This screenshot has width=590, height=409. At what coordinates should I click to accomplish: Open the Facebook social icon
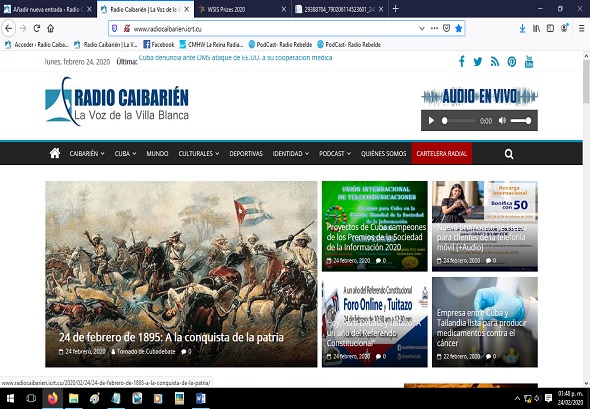point(462,61)
